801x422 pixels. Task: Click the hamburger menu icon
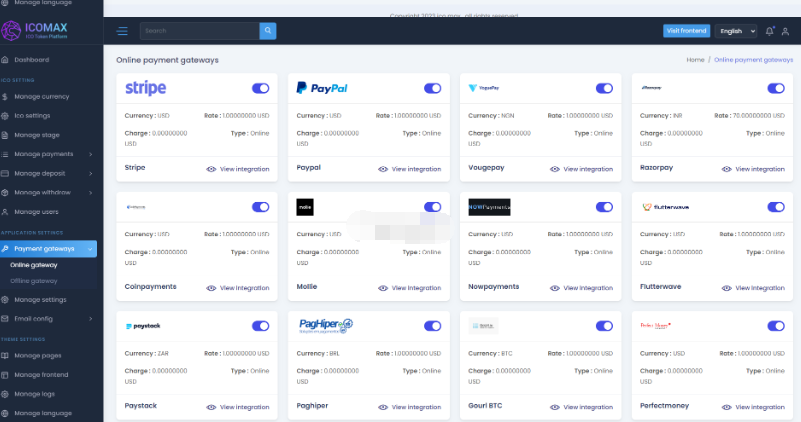point(122,31)
